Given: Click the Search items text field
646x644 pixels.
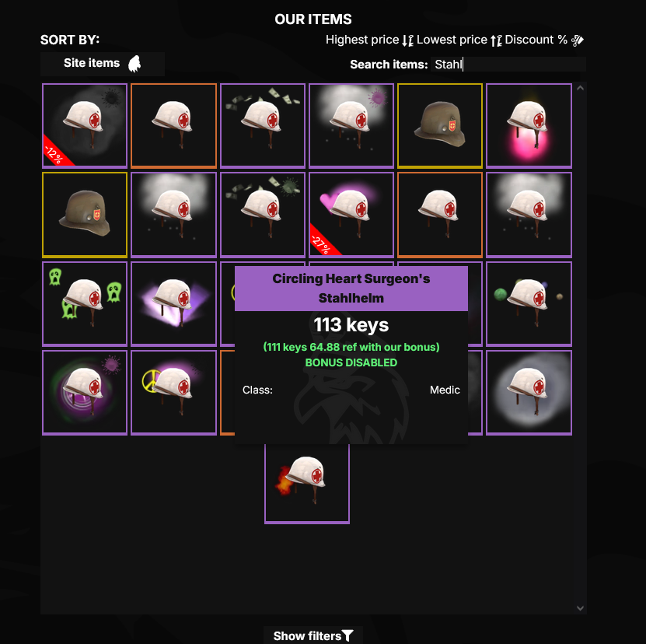Looking at the screenshot, I should coord(508,65).
